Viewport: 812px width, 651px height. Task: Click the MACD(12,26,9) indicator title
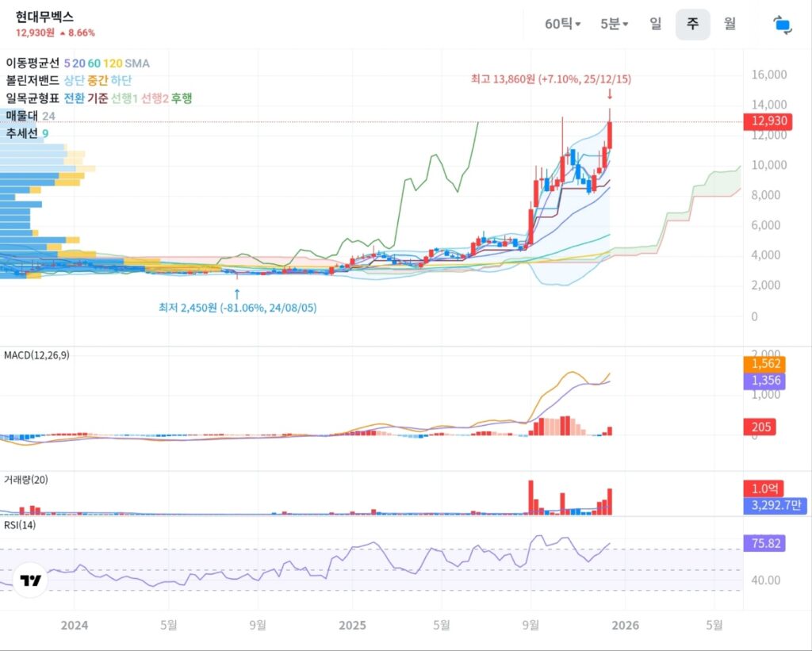[36, 355]
